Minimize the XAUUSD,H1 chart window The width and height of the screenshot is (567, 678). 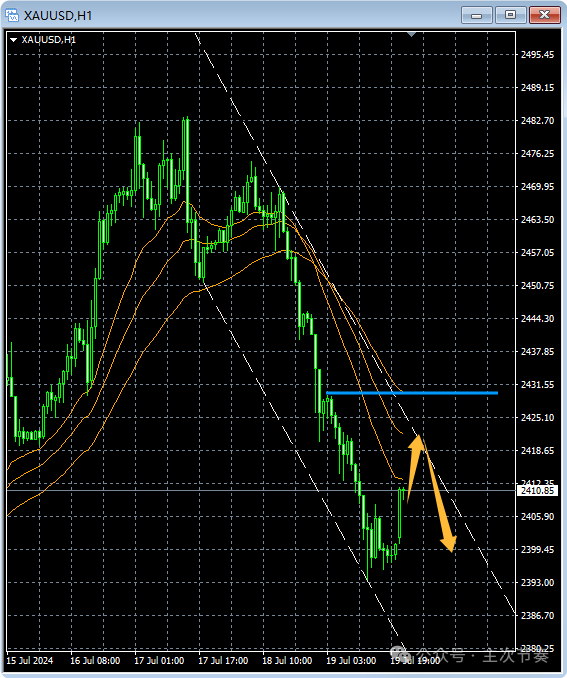click(x=477, y=16)
